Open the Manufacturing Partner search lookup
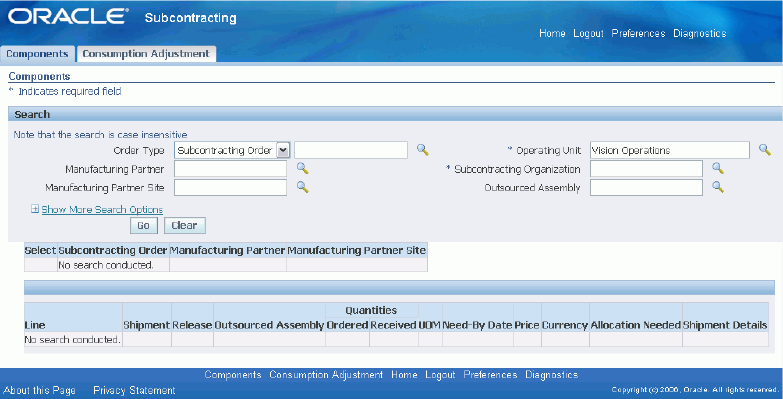This screenshot has width=783, height=399. point(303,168)
